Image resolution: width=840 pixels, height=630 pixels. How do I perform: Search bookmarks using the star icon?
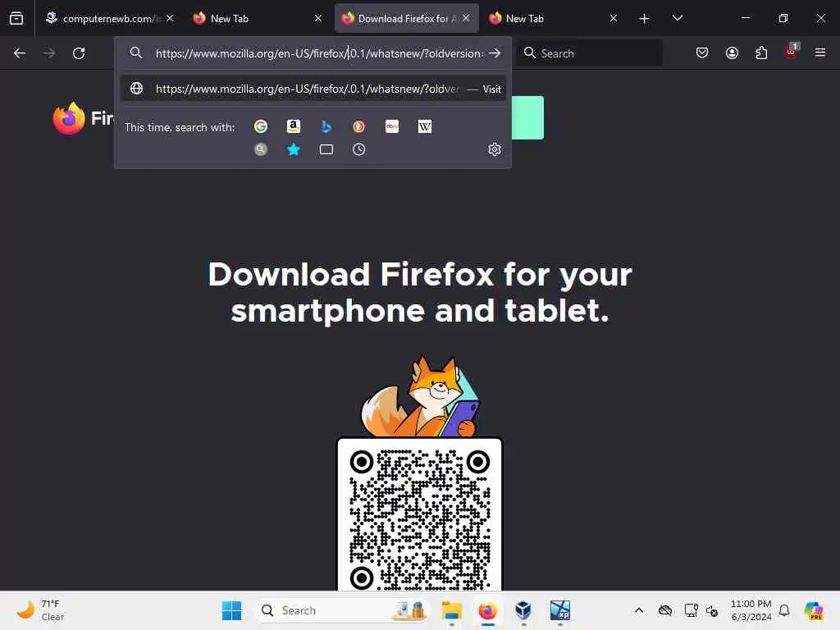point(294,149)
